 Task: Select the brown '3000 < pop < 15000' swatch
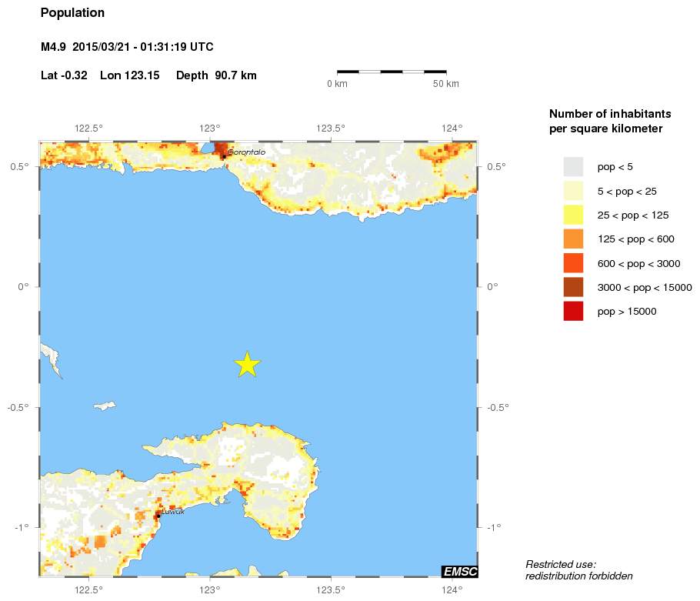(x=573, y=287)
